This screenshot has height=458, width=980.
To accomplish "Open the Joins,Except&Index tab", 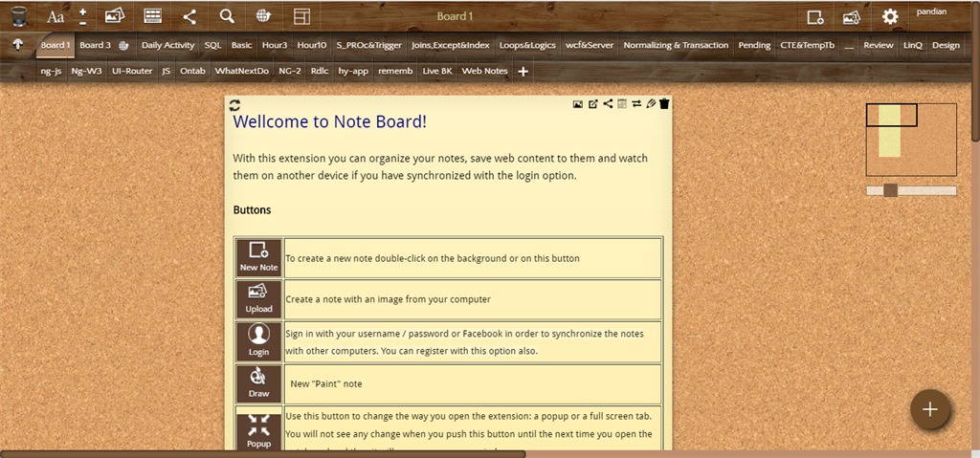I will coord(451,45).
